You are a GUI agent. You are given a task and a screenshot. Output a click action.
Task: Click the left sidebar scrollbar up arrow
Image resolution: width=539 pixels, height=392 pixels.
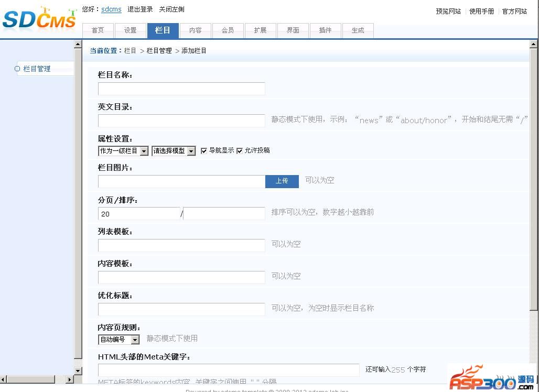tap(78, 45)
